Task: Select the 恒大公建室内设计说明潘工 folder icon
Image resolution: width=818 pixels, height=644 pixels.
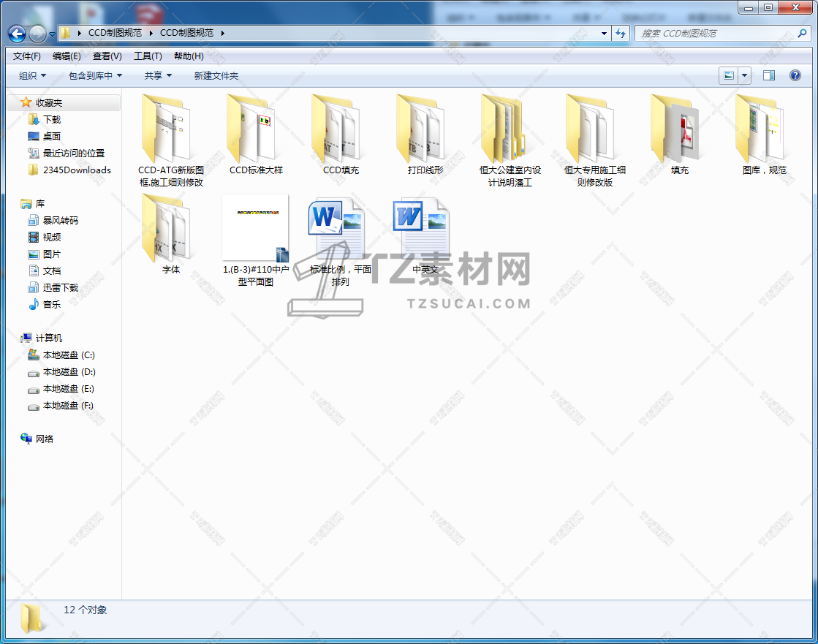Action: (x=504, y=128)
